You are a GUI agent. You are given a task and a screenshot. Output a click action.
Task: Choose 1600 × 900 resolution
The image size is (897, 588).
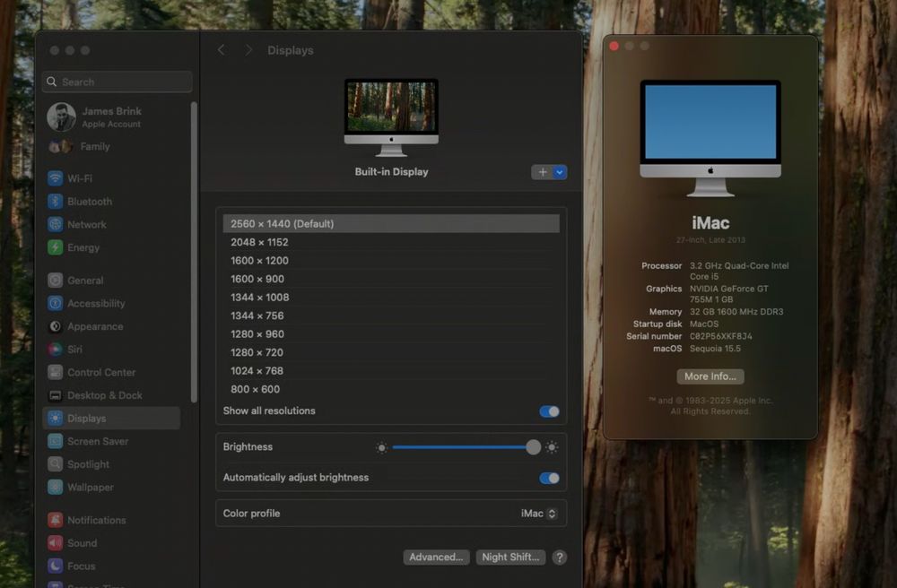pos(391,279)
